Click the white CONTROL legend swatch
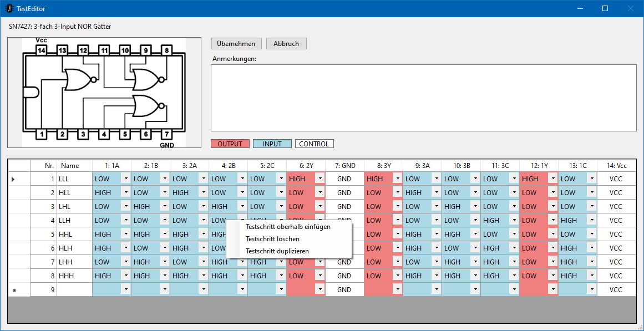This screenshot has width=644, height=331. point(314,144)
